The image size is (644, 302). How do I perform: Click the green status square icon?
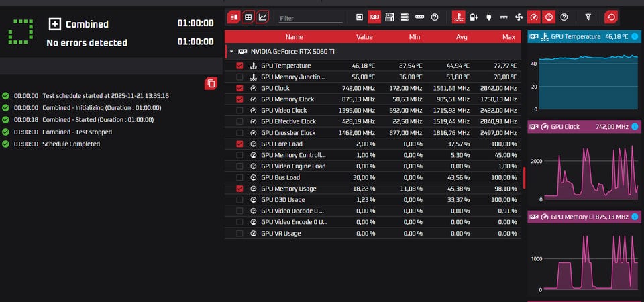[x=21, y=32]
